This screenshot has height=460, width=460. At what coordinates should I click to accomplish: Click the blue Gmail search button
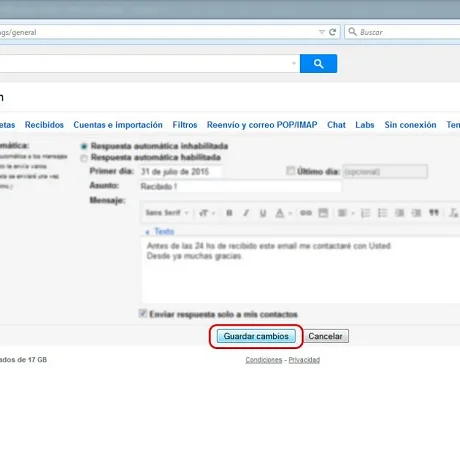[318, 63]
